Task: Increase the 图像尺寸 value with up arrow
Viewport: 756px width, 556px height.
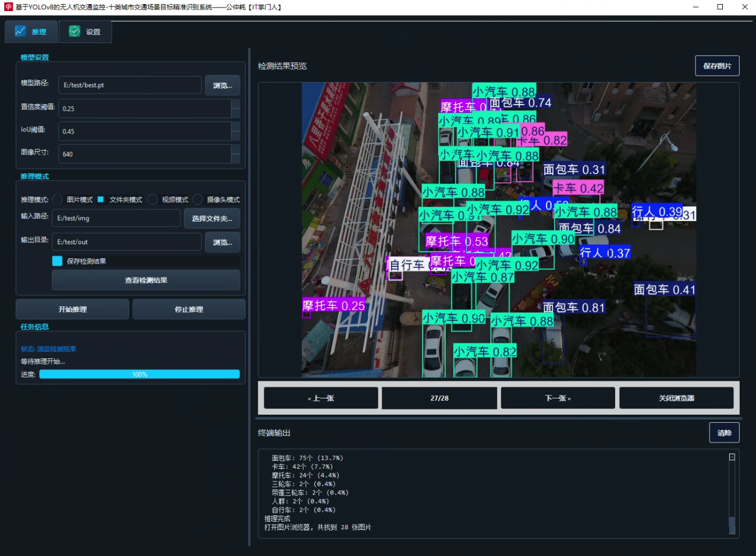Action: coord(235,149)
